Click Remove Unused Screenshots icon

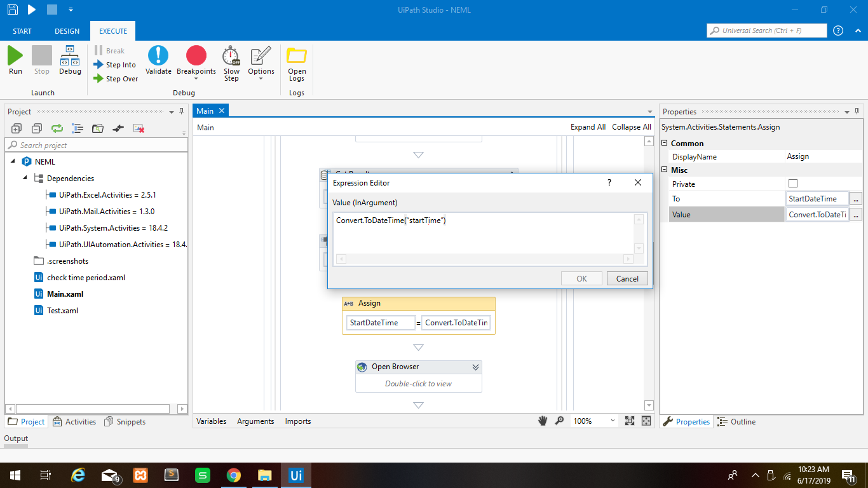[139, 128]
